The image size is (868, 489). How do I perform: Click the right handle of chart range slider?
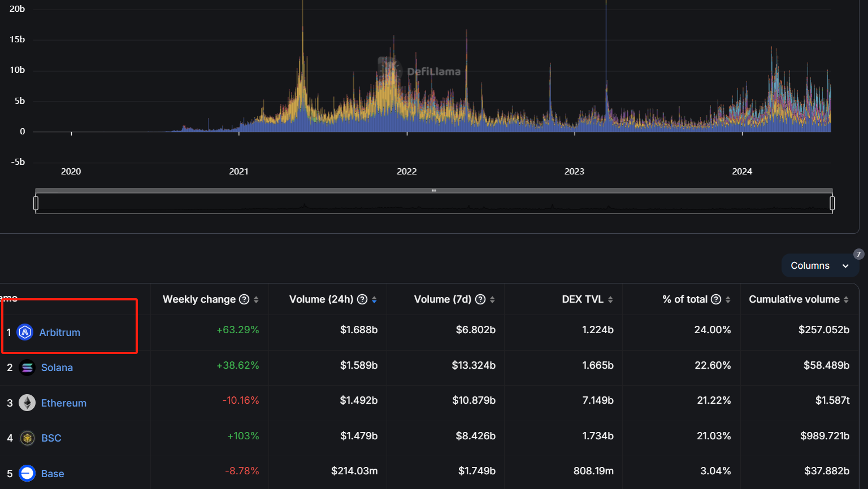click(x=832, y=203)
